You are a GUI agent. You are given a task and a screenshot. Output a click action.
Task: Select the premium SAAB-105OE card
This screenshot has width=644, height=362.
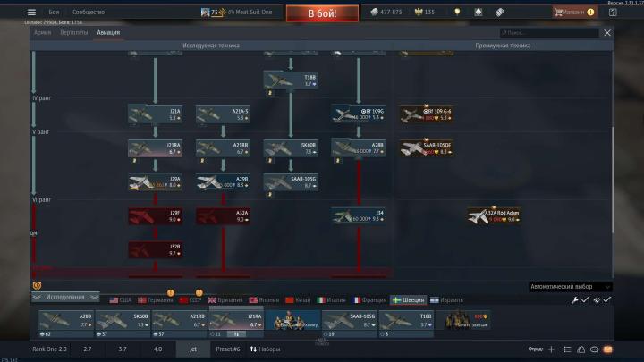click(427, 148)
